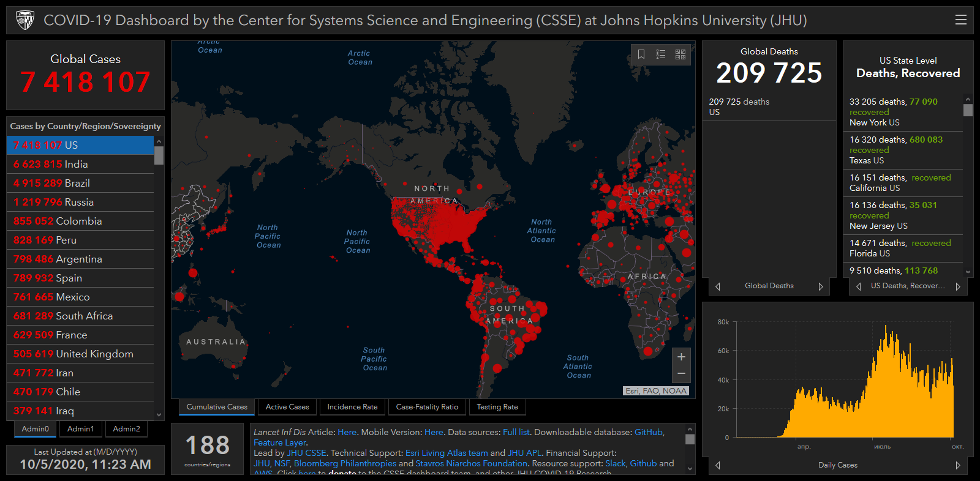Select Argentina row in cases list
The image size is (980, 481).
tap(80, 259)
